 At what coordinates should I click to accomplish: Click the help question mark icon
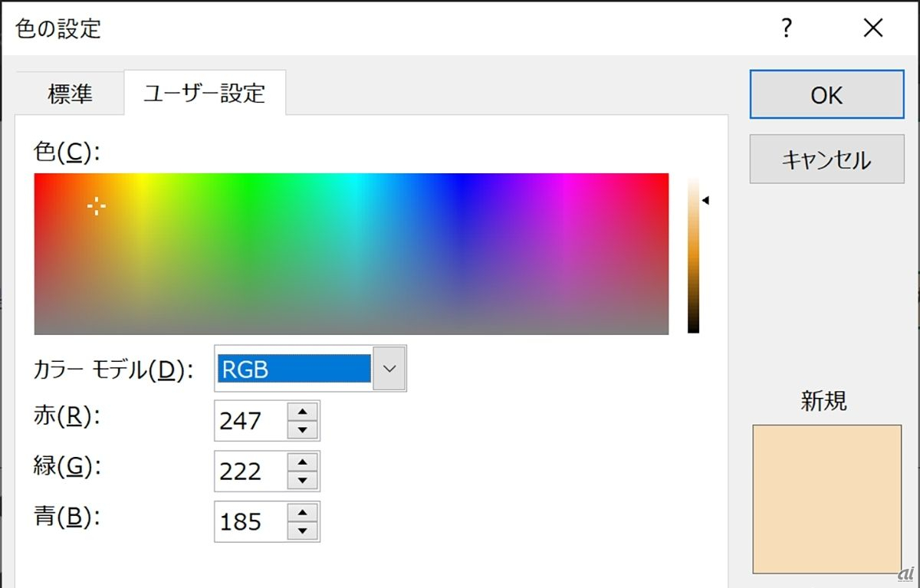pos(786,29)
